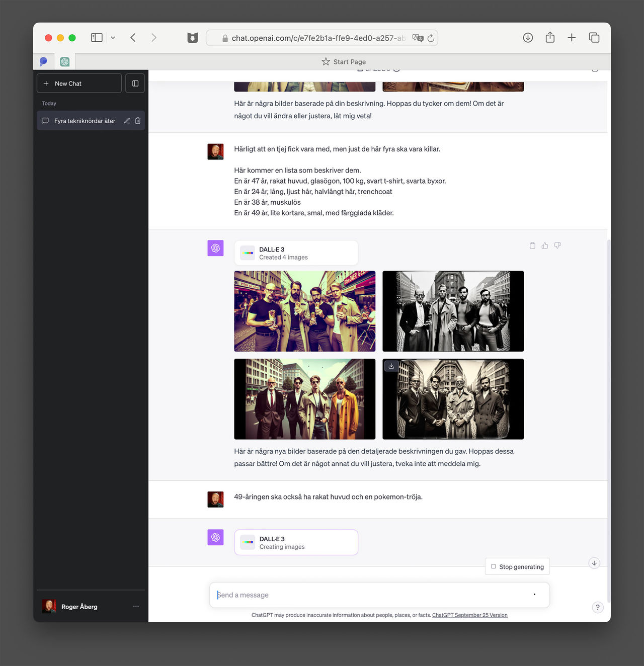Expand the DALL·E 3 Creating images box

point(296,543)
